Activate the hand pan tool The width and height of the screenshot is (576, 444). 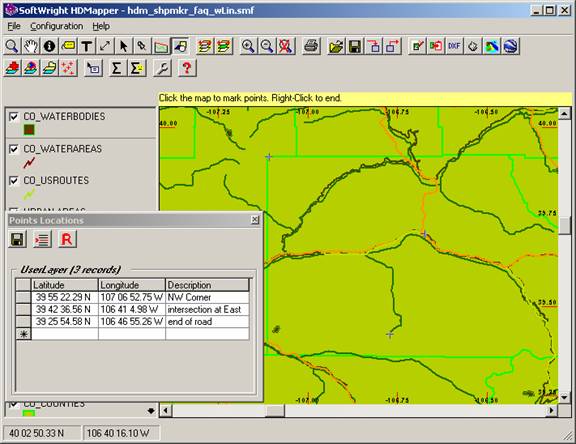point(31,46)
